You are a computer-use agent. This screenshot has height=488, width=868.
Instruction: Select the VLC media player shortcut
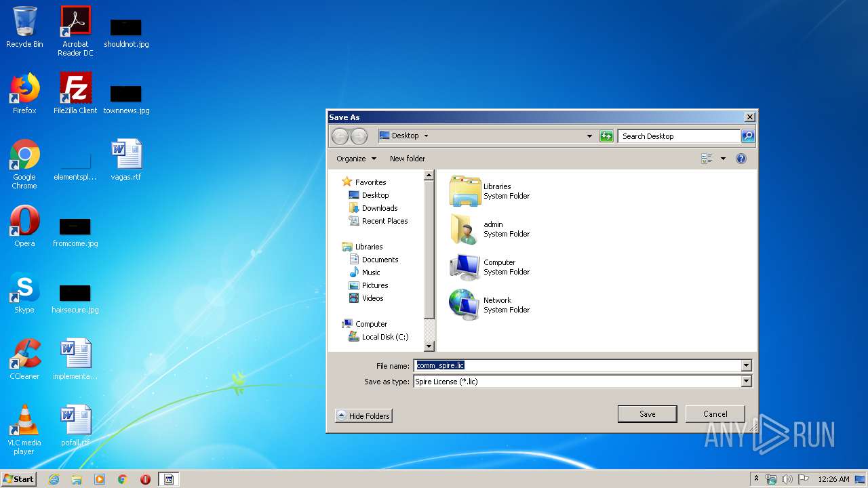(24, 430)
